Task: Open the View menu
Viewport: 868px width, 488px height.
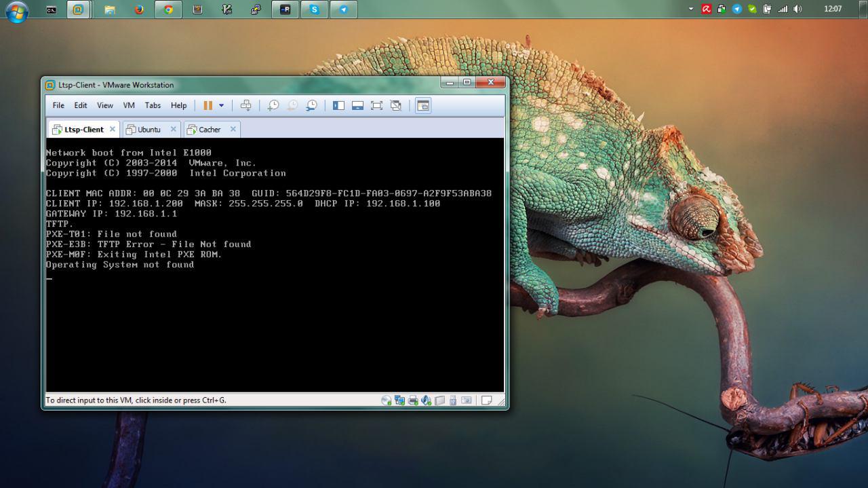Action: [x=105, y=105]
